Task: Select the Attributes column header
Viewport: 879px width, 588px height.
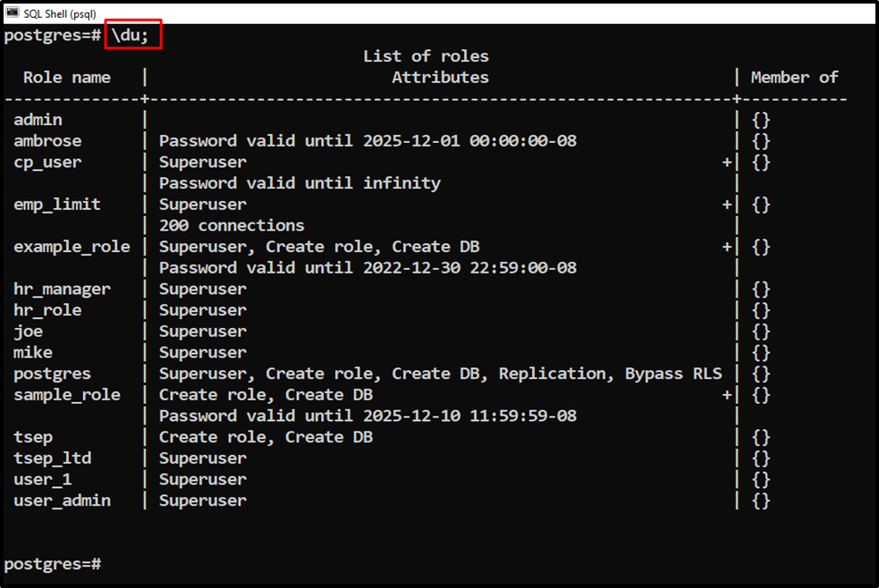Action: point(440,77)
